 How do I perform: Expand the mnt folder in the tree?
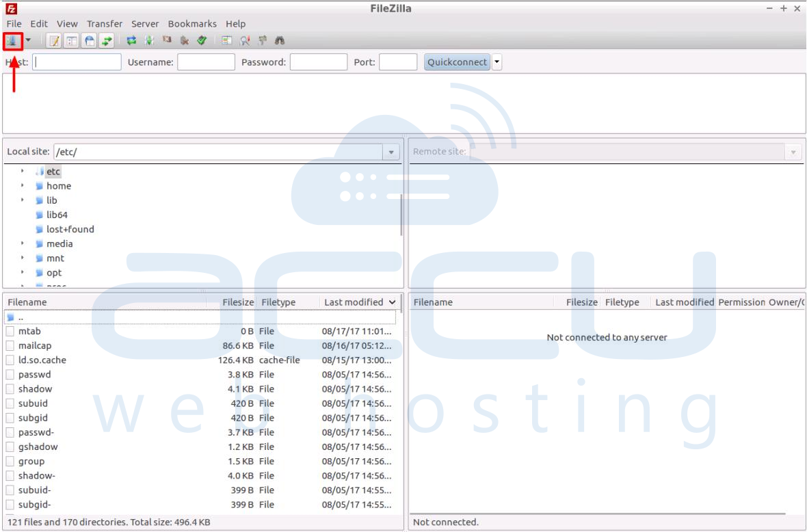[x=22, y=258]
